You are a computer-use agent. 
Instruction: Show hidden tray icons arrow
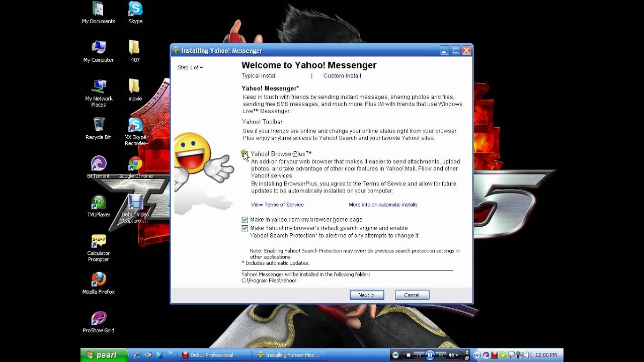(477, 355)
